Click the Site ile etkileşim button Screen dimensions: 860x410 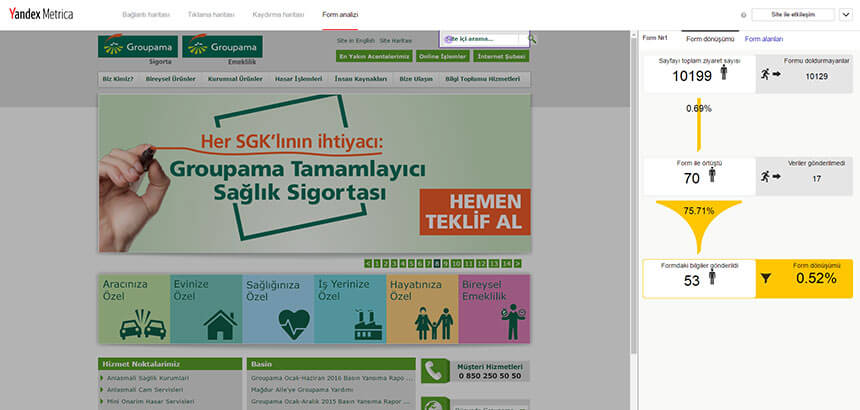pyautogui.click(x=793, y=15)
